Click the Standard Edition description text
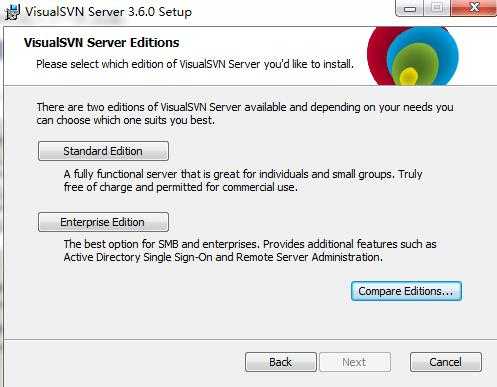This screenshot has width=497, height=387. [243, 181]
